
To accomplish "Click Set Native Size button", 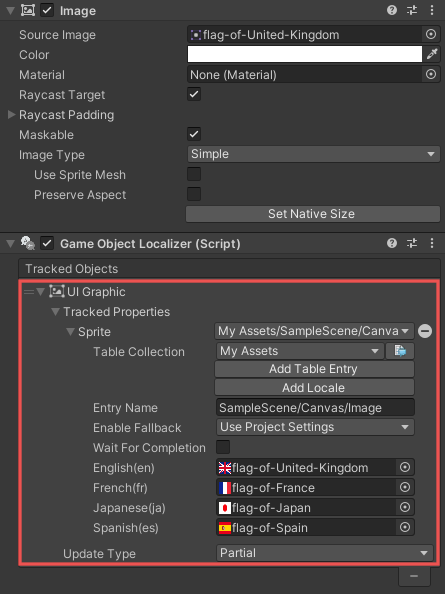I will coord(313,214).
